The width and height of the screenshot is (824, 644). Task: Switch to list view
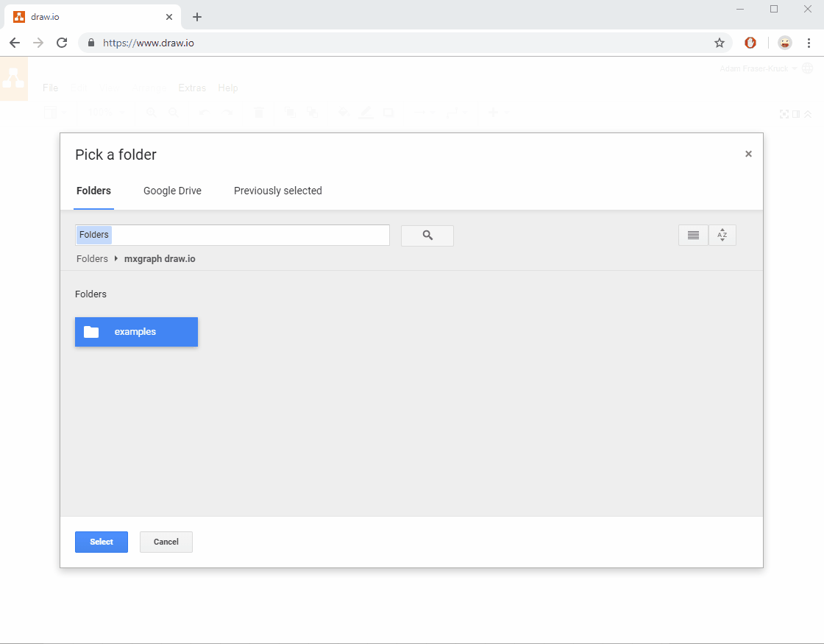[x=692, y=235]
